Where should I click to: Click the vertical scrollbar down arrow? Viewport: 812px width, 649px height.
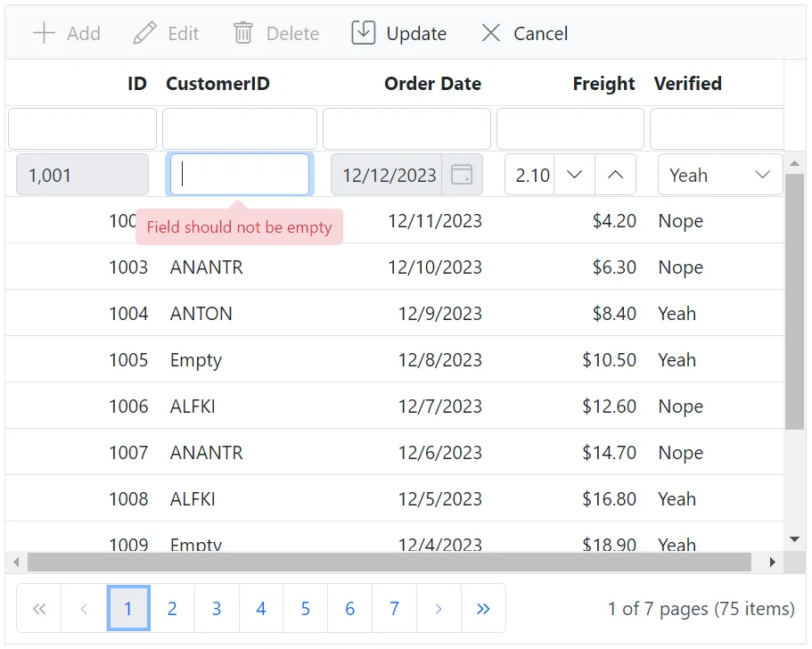794,538
